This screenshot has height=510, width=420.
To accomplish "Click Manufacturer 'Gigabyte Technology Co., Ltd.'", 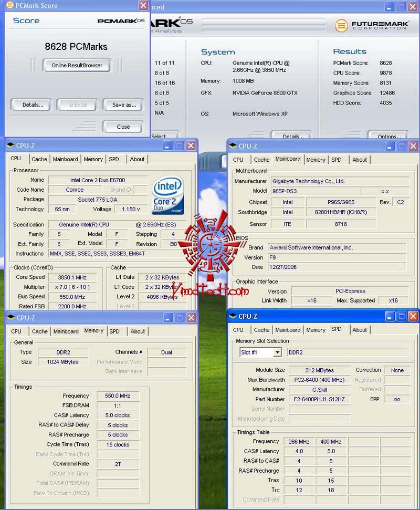I will pos(340,181).
